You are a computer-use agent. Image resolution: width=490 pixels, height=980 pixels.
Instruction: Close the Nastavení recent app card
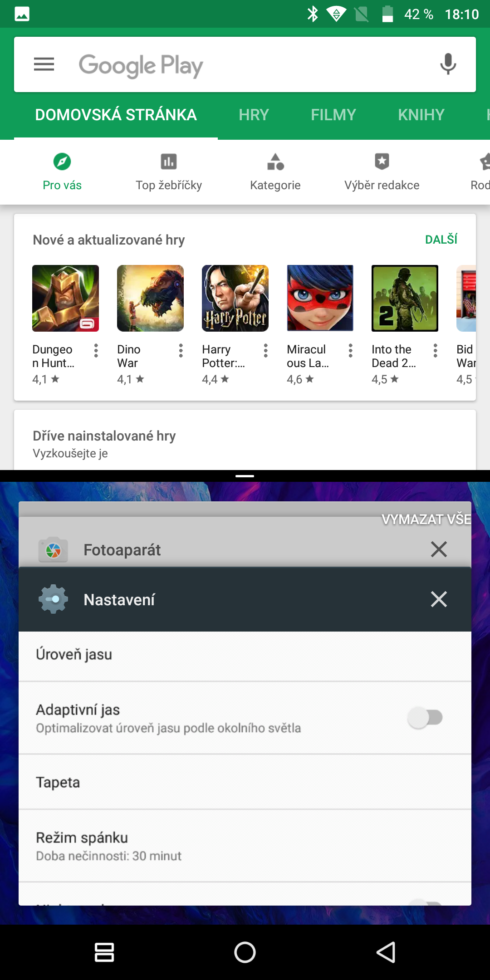point(439,599)
